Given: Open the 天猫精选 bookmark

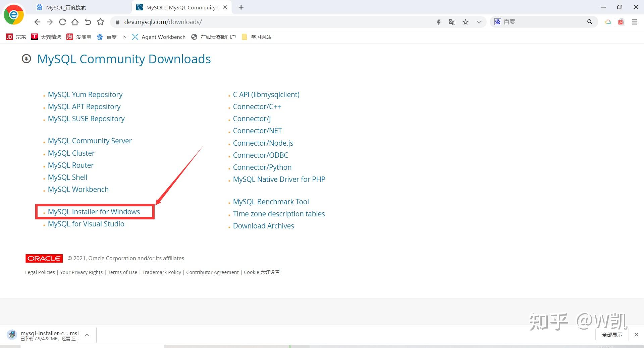Looking at the screenshot, I should tap(46, 37).
